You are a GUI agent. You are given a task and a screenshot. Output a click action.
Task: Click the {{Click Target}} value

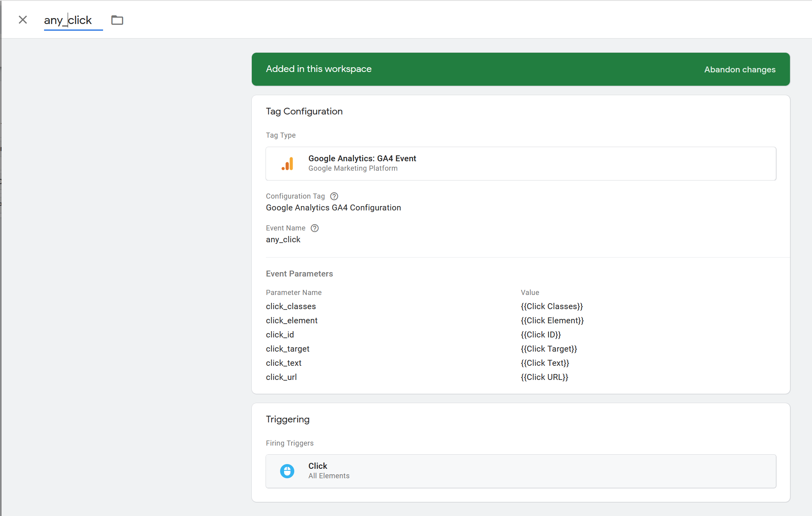click(549, 349)
